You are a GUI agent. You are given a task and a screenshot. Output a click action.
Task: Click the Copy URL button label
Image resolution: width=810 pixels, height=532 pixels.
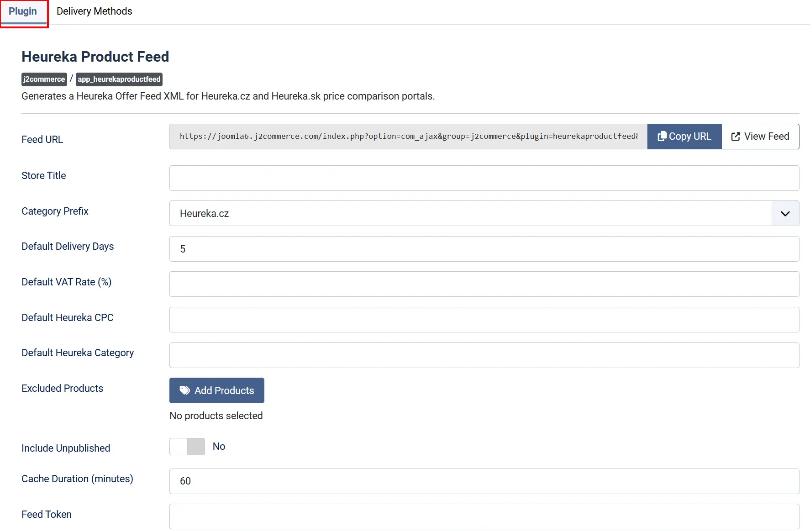click(690, 137)
